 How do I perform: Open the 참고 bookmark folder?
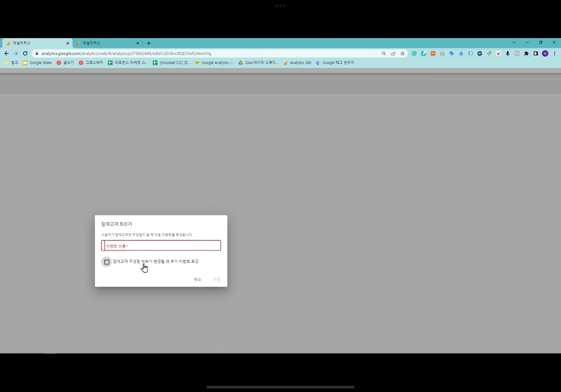[x=11, y=63]
